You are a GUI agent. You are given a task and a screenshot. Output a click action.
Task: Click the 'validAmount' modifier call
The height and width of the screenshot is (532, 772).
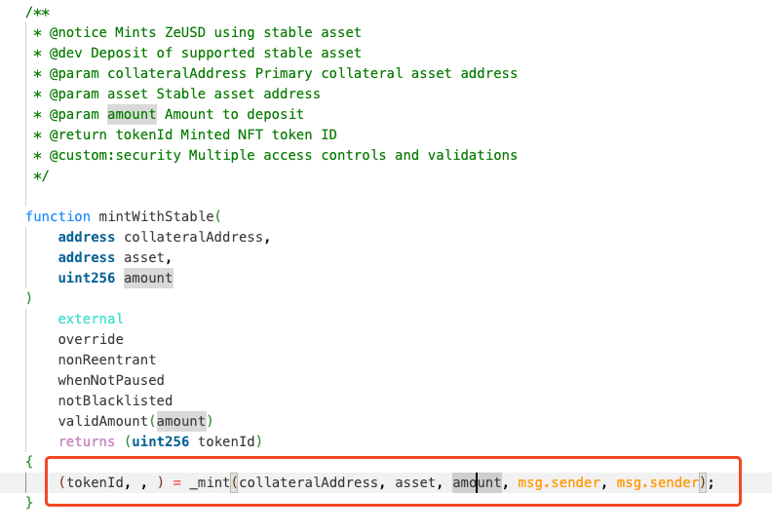click(103, 421)
